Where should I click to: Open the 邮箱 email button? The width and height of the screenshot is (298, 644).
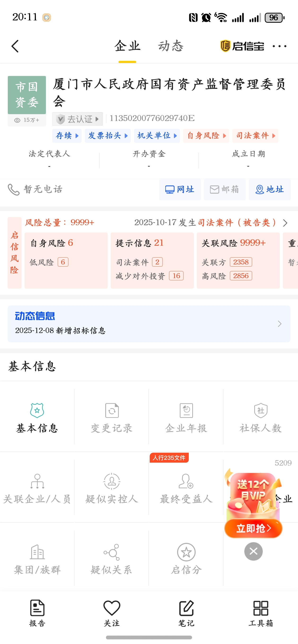click(x=225, y=189)
